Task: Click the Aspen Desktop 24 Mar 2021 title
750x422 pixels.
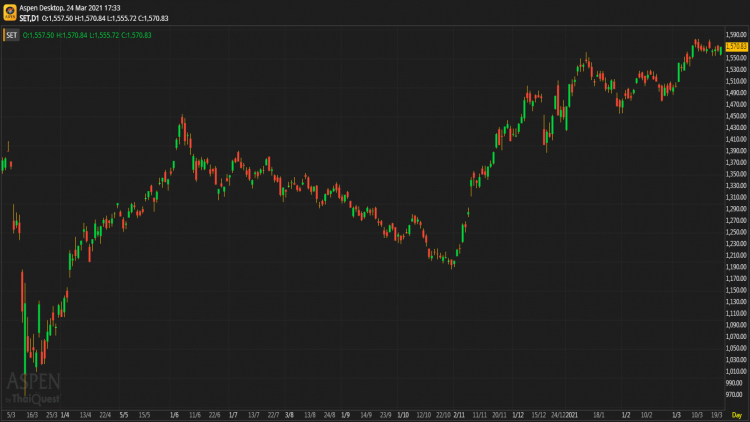Action: point(70,8)
